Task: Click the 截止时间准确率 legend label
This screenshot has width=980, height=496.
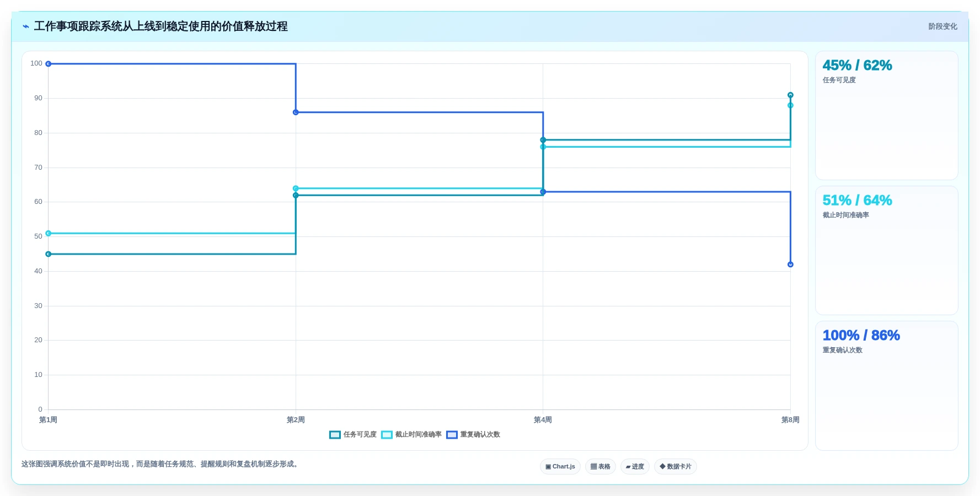Action: [x=418, y=435]
